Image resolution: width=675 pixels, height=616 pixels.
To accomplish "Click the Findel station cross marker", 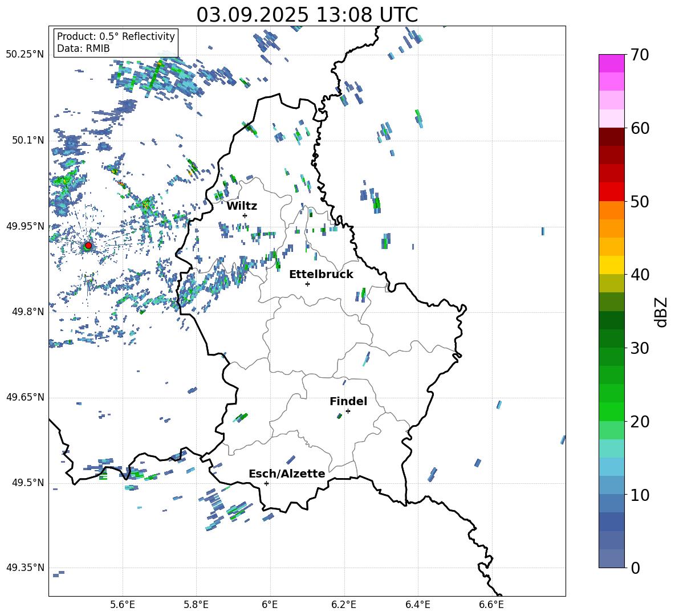I will coord(348,411).
